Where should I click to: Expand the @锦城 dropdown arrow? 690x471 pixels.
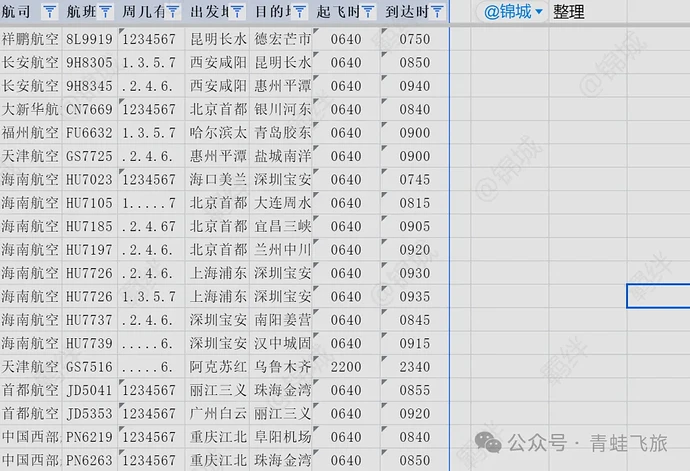tap(539, 11)
